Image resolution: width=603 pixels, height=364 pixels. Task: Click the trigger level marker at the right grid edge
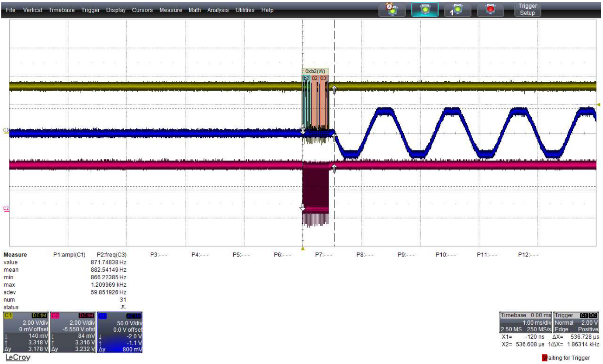pos(599,104)
